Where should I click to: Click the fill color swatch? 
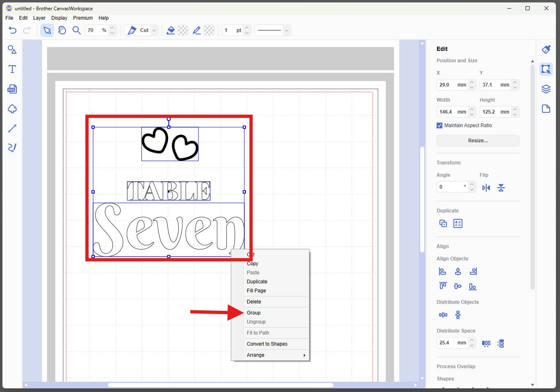pos(183,30)
